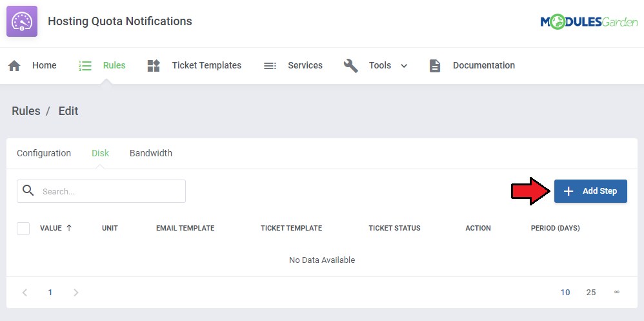Viewport: 644px width, 321px height.
Task: Click the Hosting Quota Notifications title
Action: point(120,21)
